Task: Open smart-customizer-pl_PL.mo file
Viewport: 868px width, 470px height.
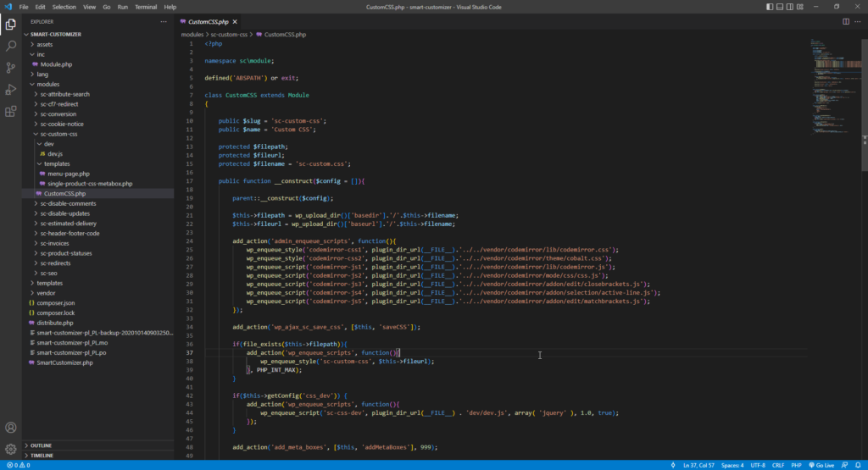Action: pos(72,343)
